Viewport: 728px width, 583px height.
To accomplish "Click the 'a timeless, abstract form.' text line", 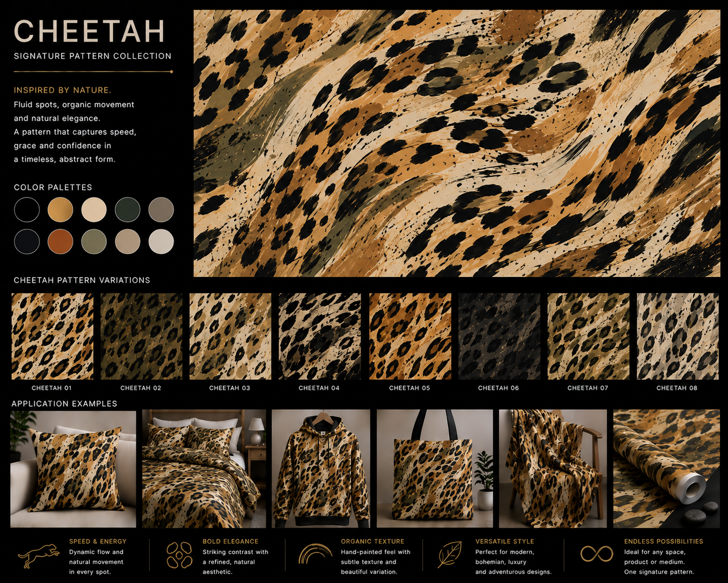I will tap(64, 160).
